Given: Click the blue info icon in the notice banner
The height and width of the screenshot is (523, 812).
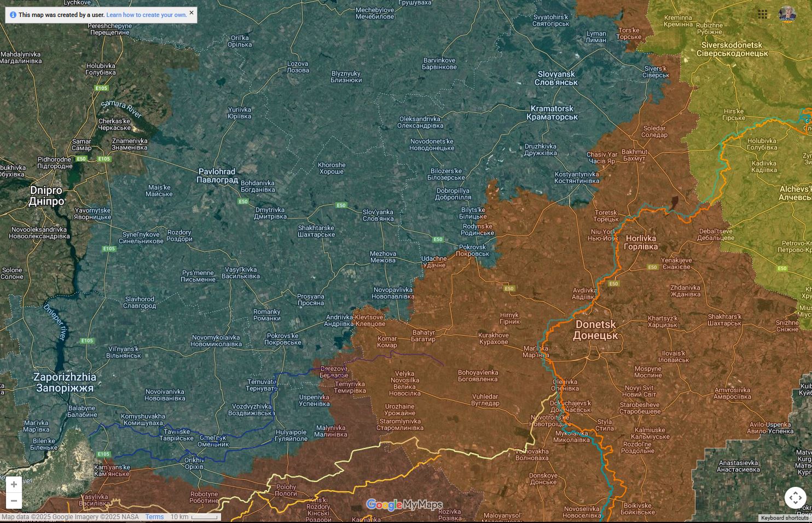Looking at the screenshot, I should click(x=13, y=15).
